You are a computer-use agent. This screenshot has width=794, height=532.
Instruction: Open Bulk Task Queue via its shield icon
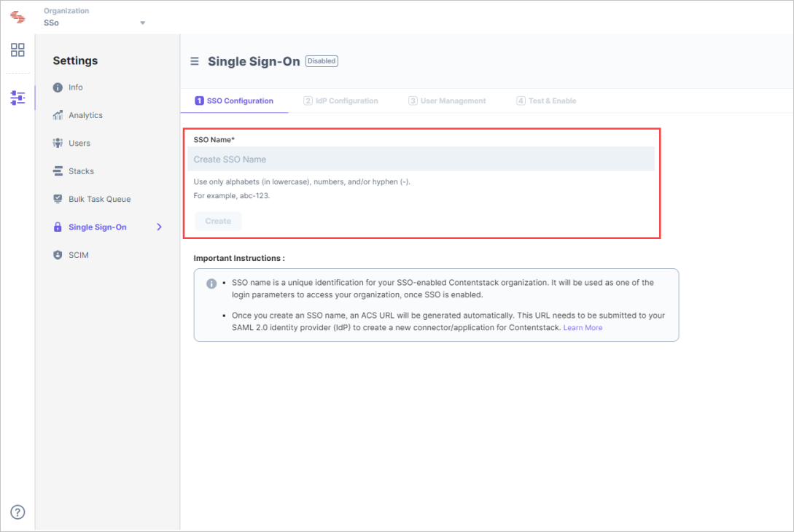click(x=58, y=198)
